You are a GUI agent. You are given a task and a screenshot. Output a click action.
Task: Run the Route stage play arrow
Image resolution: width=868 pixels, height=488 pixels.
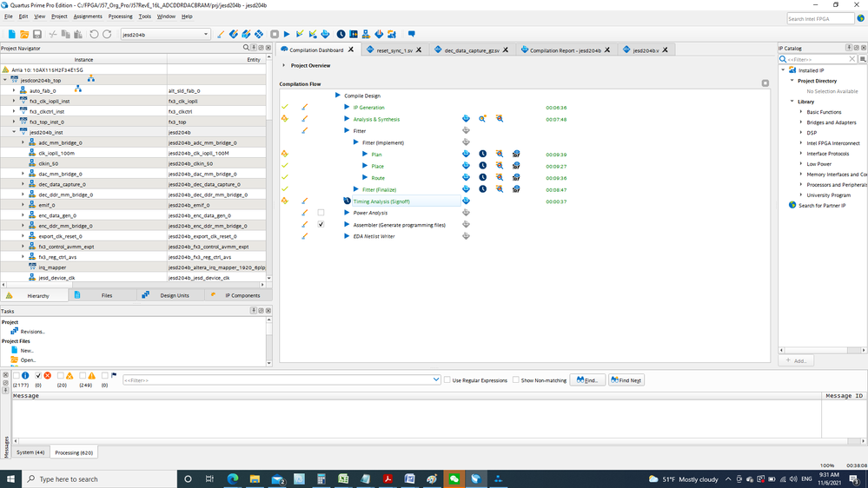tap(365, 178)
